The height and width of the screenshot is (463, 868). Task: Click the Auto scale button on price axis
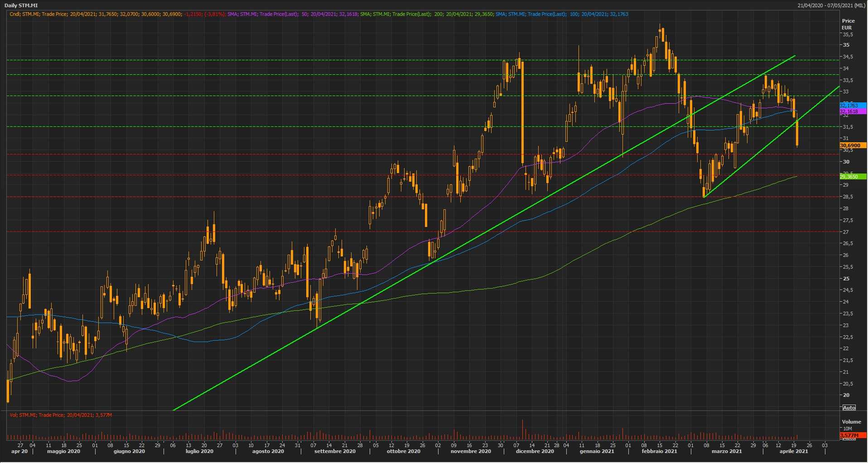click(849, 408)
